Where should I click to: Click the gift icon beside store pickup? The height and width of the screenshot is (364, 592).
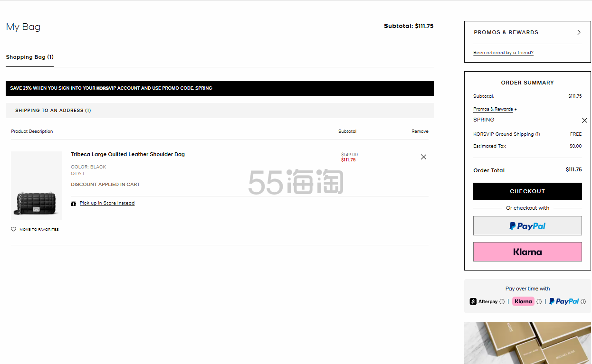pos(74,203)
